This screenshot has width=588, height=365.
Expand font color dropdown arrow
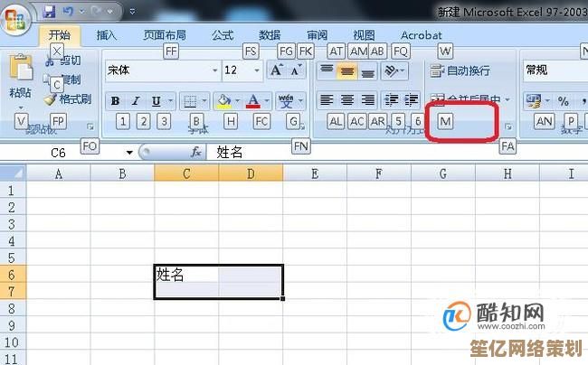coord(267,101)
